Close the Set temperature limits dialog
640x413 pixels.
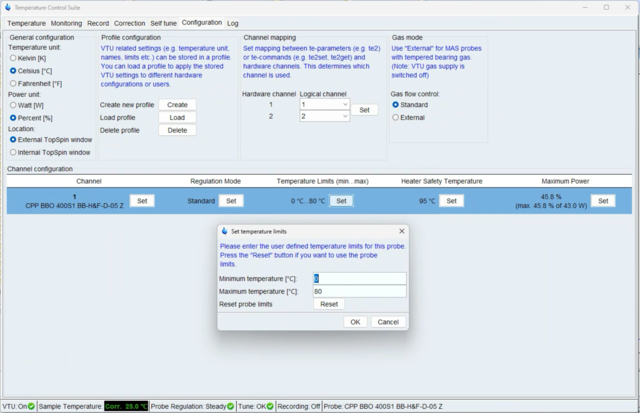tap(402, 231)
